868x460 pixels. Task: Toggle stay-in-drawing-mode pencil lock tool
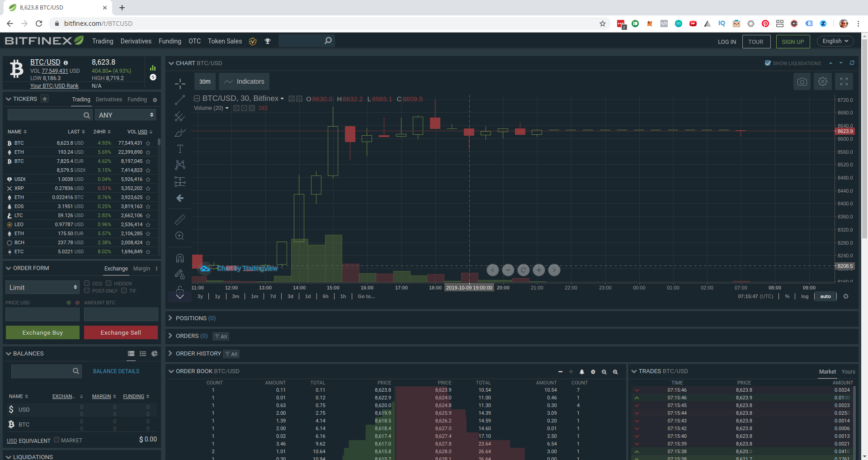pyautogui.click(x=180, y=274)
